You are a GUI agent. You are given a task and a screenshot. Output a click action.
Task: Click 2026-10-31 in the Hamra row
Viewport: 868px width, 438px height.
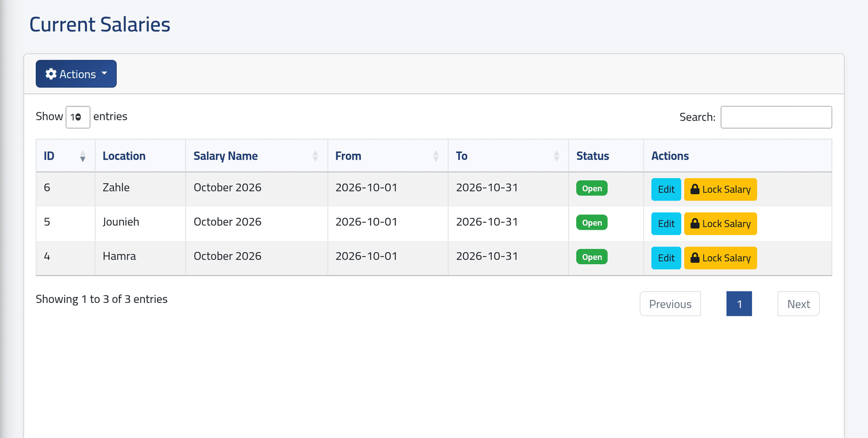coord(487,256)
